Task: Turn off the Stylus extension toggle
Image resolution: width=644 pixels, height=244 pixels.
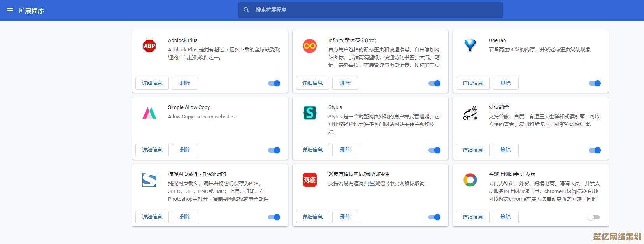Action: (x=435, y=150)
